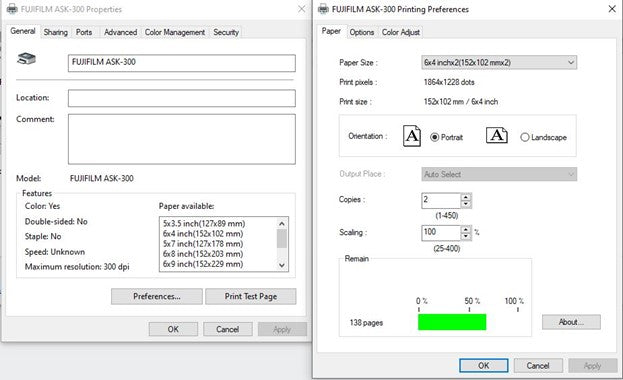Click the 1864x1228 dots value
623x380 pixels.
(x=449, y=82)
